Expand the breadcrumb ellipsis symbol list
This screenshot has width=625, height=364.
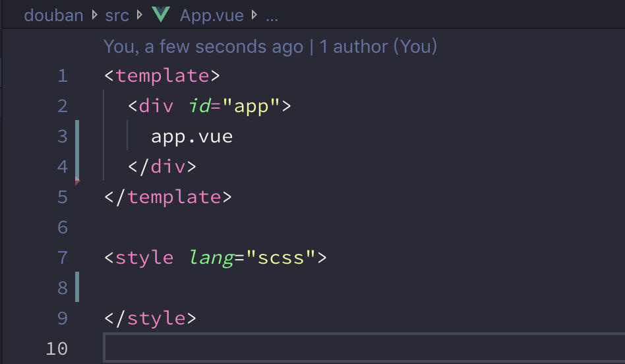coord(272,18)
